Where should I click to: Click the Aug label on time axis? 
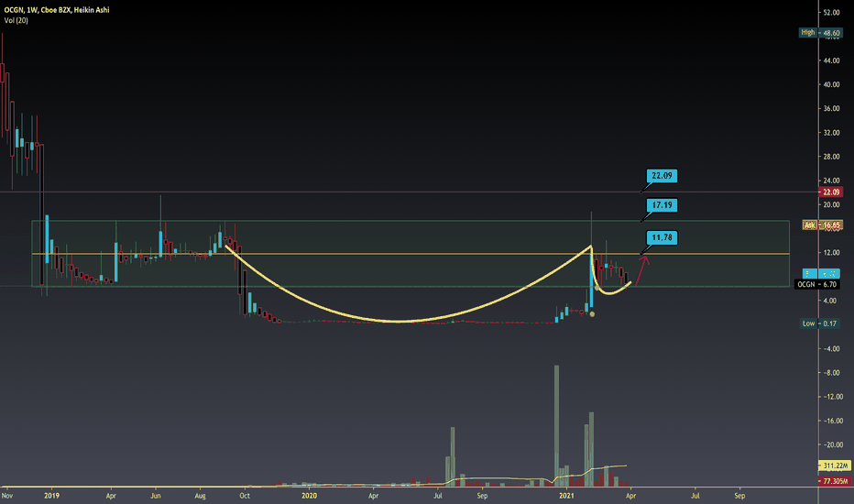[x=200, y=496]
